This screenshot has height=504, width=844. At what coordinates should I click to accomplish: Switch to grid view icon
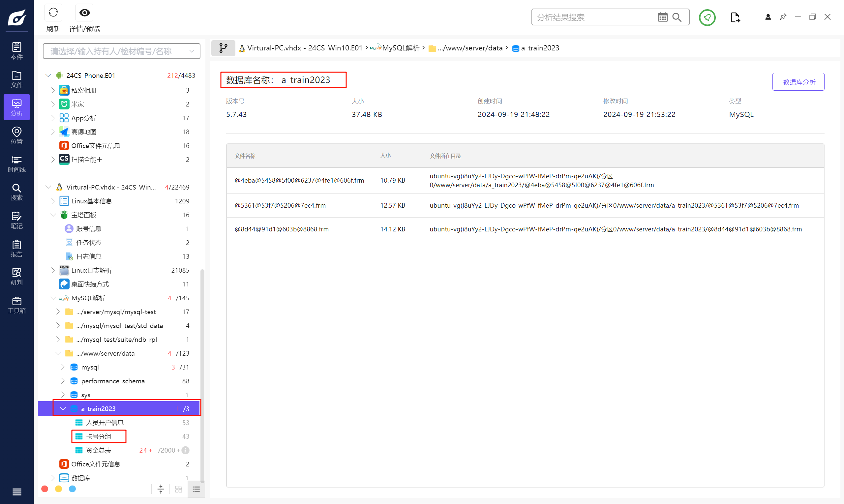pos(179,489)
